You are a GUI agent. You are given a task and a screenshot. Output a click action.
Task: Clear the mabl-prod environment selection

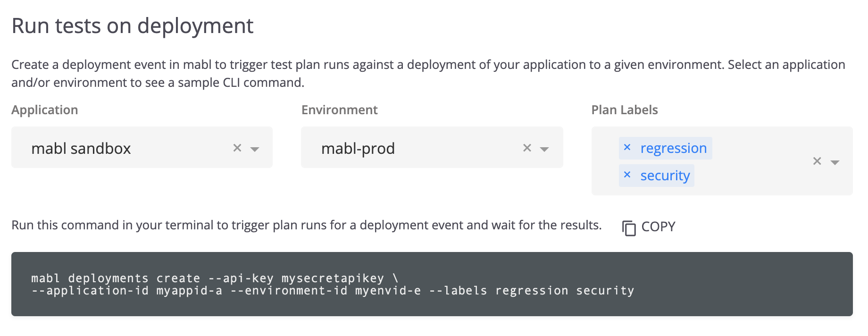[527, 148]
